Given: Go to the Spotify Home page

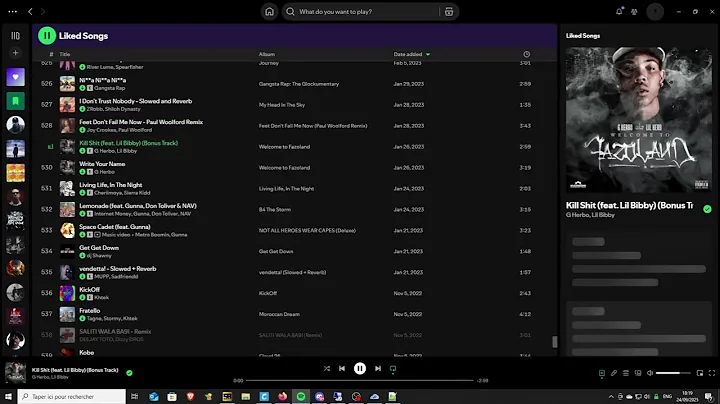Looking at the screenshot, I should (x=270, y=11).
